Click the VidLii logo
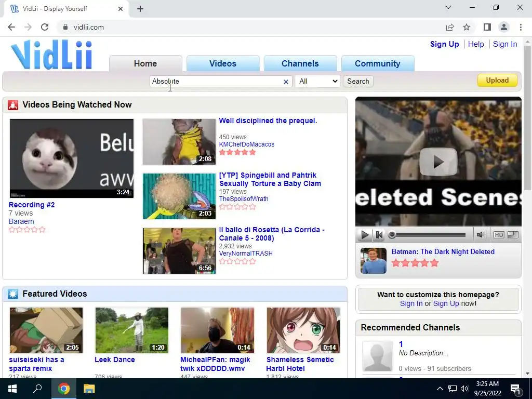Screen dimensions: 532x399 [x=51, y=55]
